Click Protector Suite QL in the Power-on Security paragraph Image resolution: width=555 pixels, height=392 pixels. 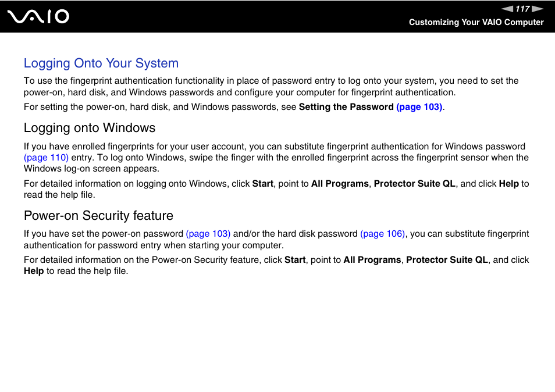click(447, 260)
